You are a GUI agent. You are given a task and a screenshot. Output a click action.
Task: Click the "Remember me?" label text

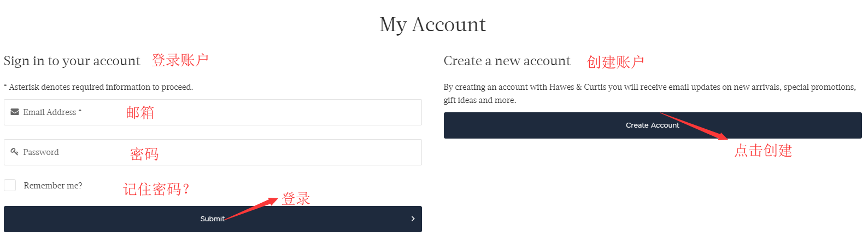[53, 186]
